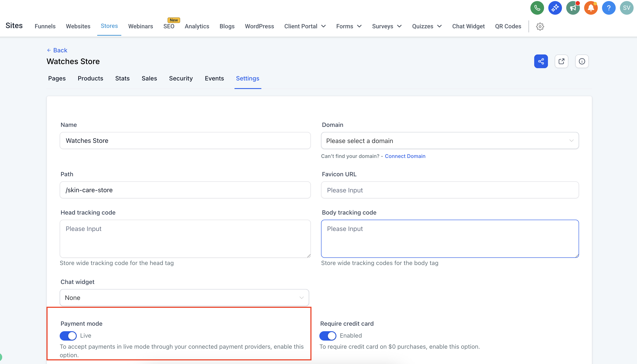
Task: Open the blue AI sparkle assistant icon
Action: click(x=555, y=8)
